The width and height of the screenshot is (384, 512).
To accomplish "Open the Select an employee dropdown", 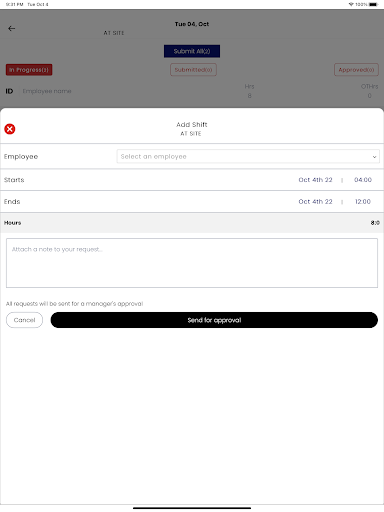I will click(x=248, y=156).
